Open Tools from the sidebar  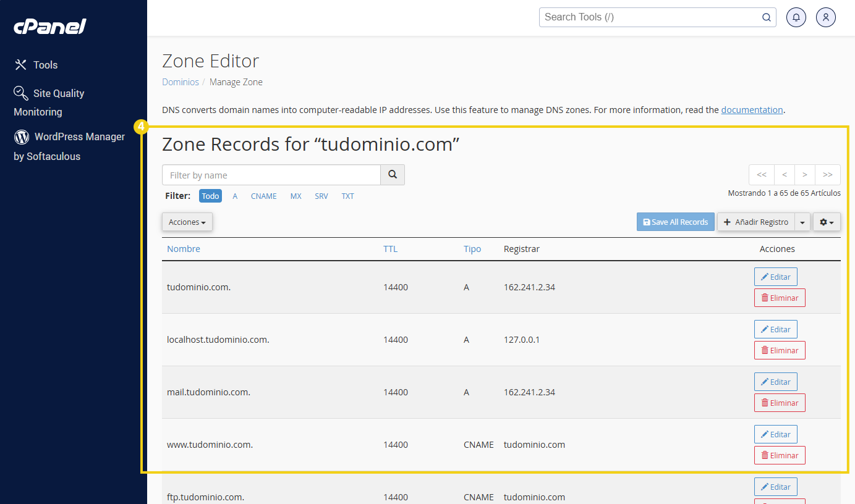tap(36, 65)
